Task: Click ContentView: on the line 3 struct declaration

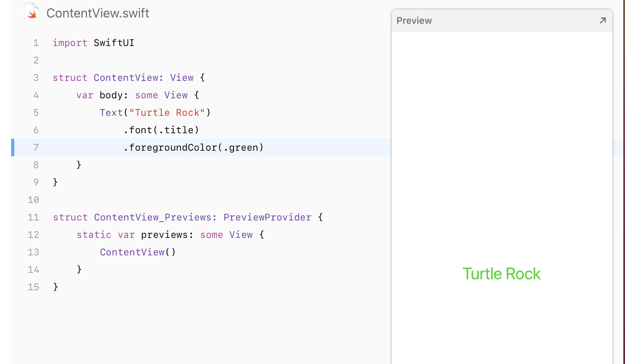Action: click(x=128, y=78)
